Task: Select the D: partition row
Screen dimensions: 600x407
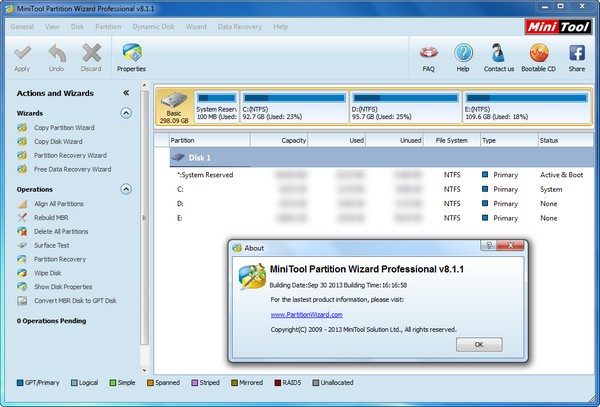Action: (x=382, y=204)
